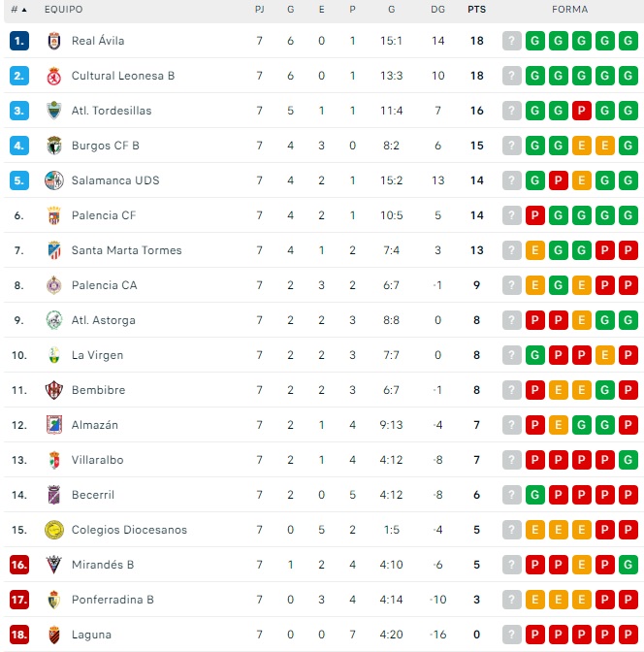Click the Salamanca UDS crest icon
This screenshot has height=652, width=644.
[x=54, y=180]
